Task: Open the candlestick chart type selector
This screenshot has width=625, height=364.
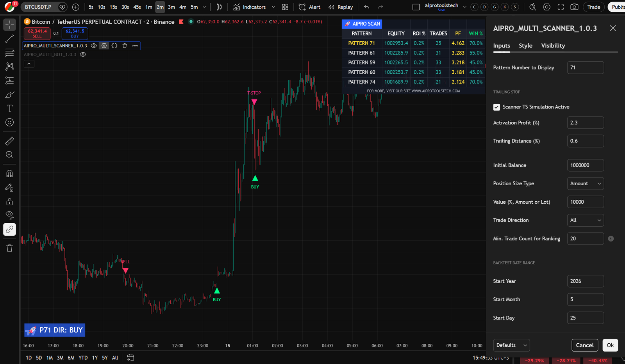Action: click(219, 7)
